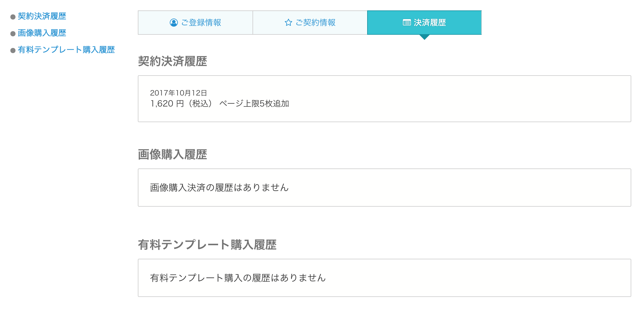Click the list icon on 決済履歴 tab

[407, 23]
